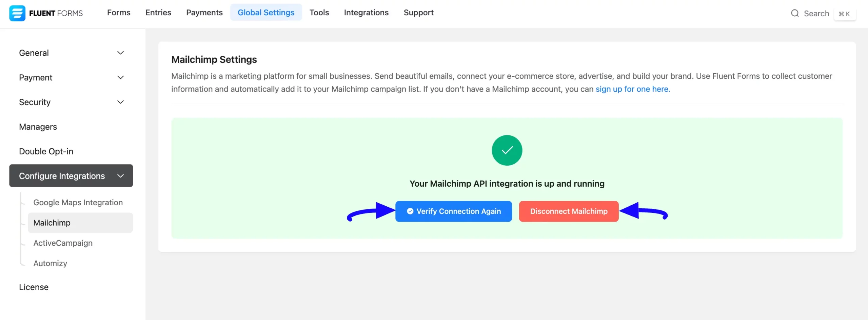The width and height of the screenshot is (868, 320).
Task: Click the Mailchimp Settings heading
Action: point(214,59)
